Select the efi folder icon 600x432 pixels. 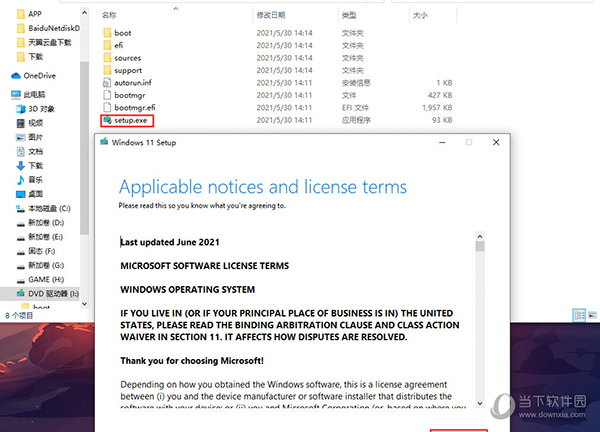(x=107, y=46)
